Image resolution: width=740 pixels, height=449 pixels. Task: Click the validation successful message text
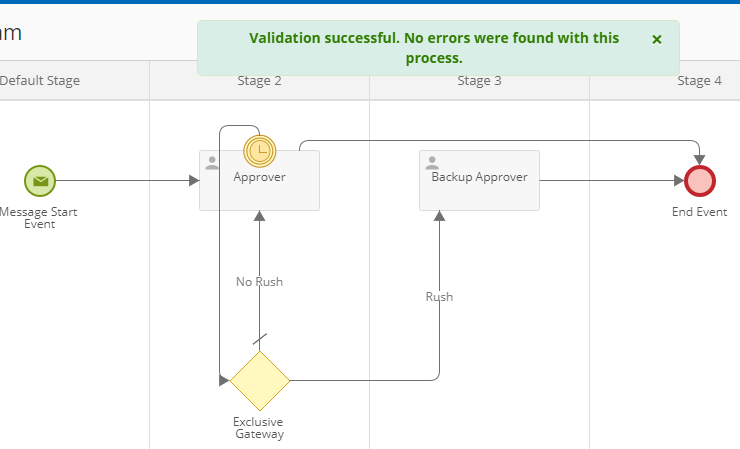[434, 48]
